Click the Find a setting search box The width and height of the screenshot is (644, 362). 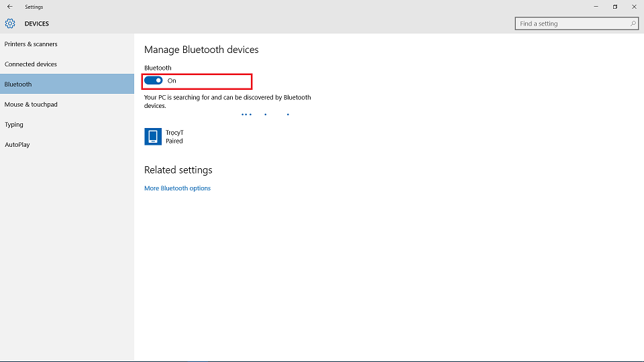tap(577, 24)
